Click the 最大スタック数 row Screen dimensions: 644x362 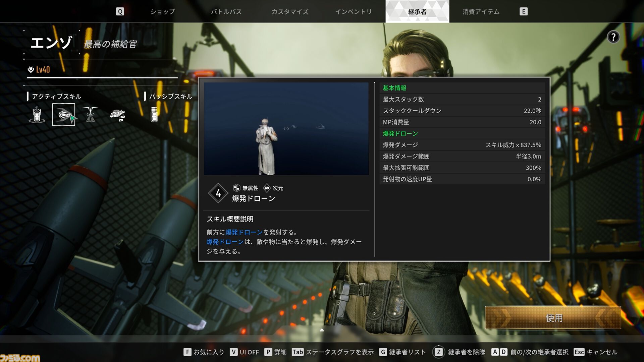(x=462, y=99)
